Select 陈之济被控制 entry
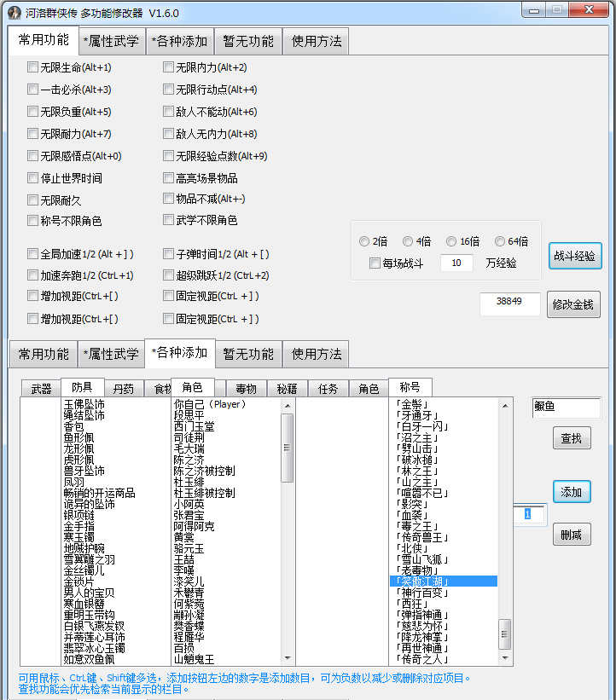 pos(204,471)
